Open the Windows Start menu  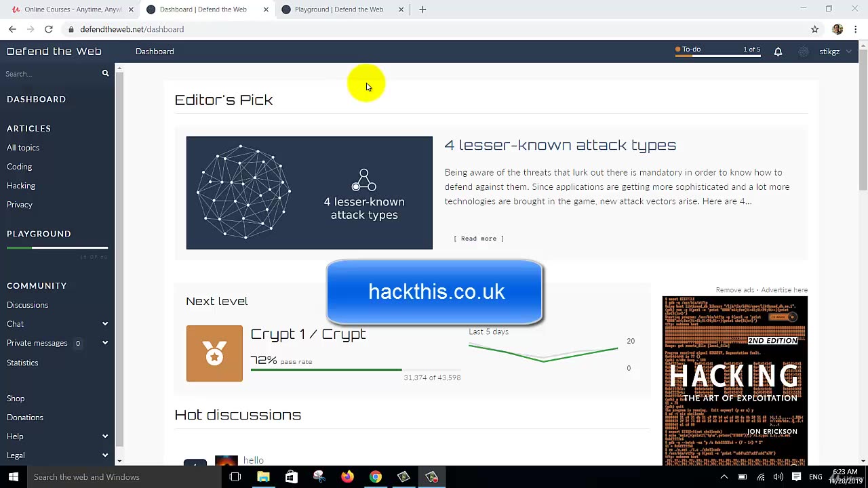(14, 477)
